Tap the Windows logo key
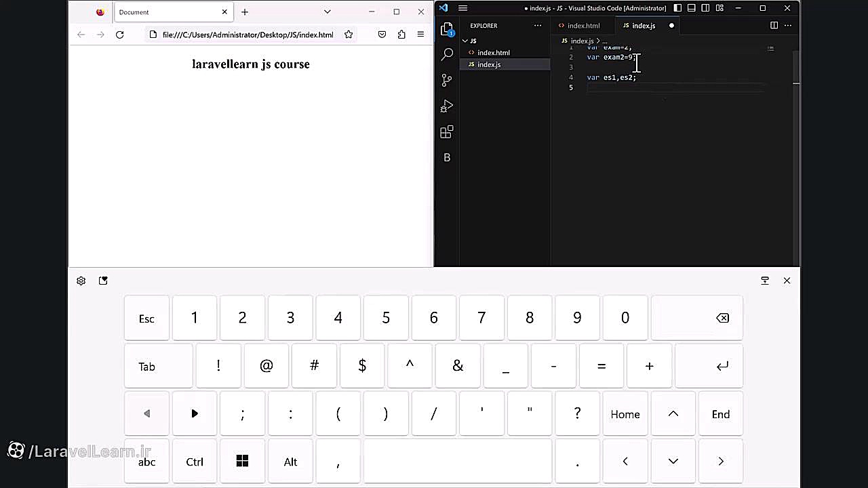868x488 pixels. 242,462
